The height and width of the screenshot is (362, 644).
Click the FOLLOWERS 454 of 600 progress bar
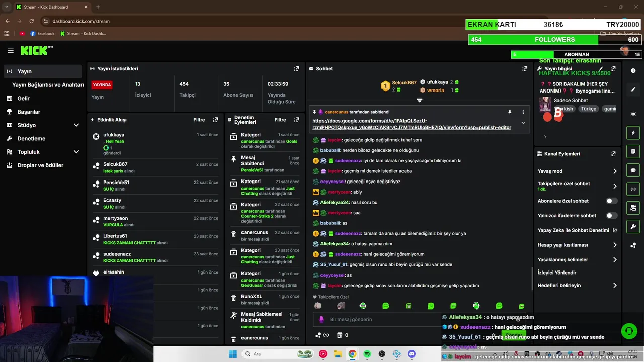click(554, 40)
